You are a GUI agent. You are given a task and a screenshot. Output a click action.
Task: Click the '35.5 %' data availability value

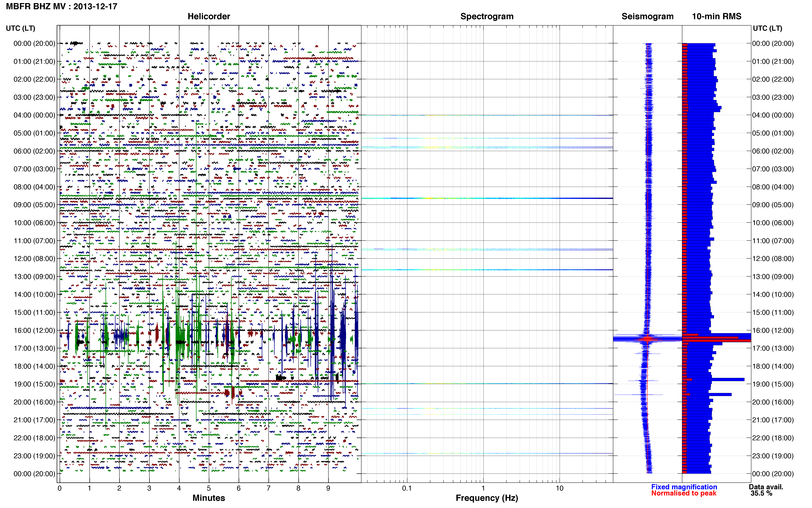click(x=762, y=493)
